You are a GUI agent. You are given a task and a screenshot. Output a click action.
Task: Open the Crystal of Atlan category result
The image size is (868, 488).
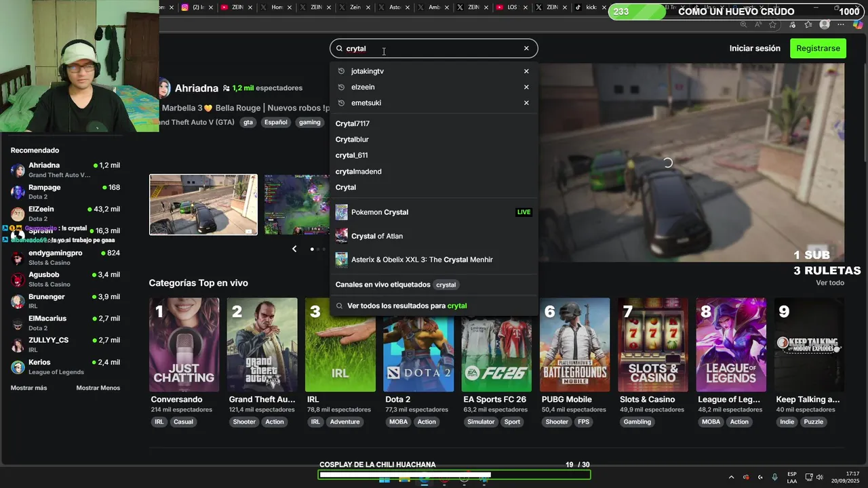433,236
